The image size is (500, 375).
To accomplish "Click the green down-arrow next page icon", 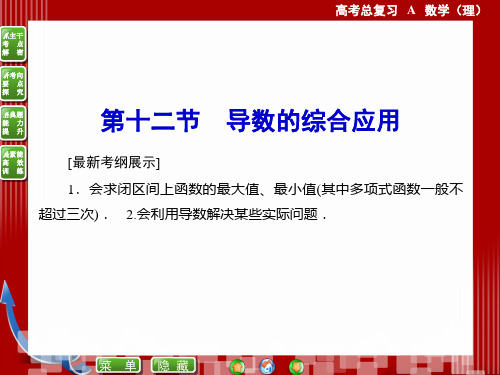I will [296, 367].
